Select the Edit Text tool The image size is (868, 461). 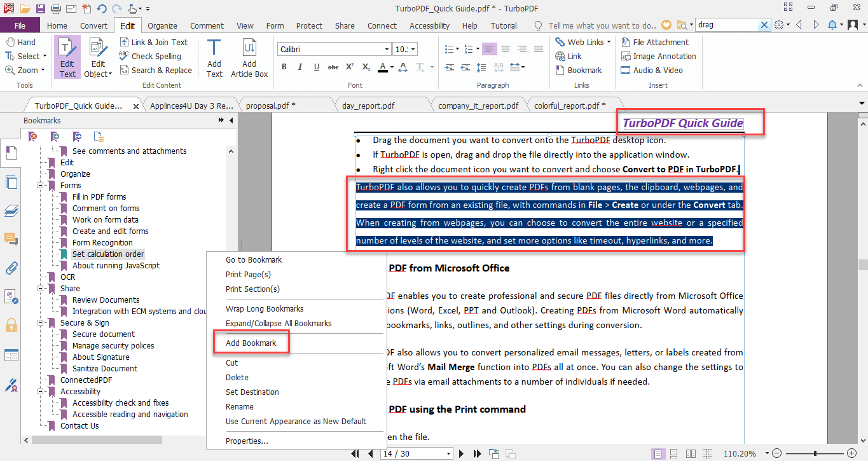(67, 57)
